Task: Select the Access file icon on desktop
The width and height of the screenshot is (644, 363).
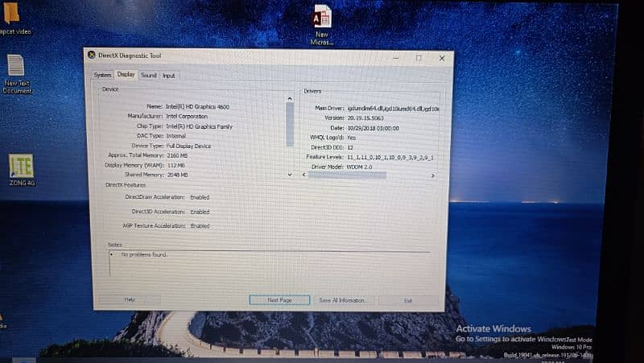Action: 322,24
